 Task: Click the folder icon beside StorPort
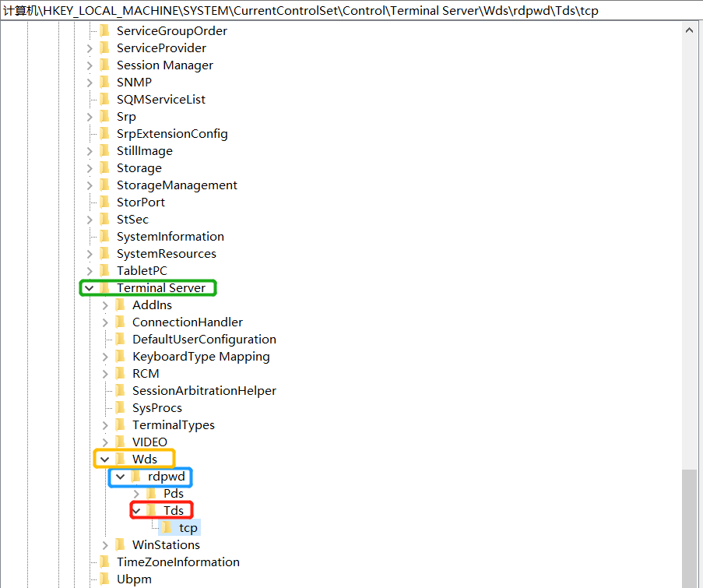[x=104, y=202]
